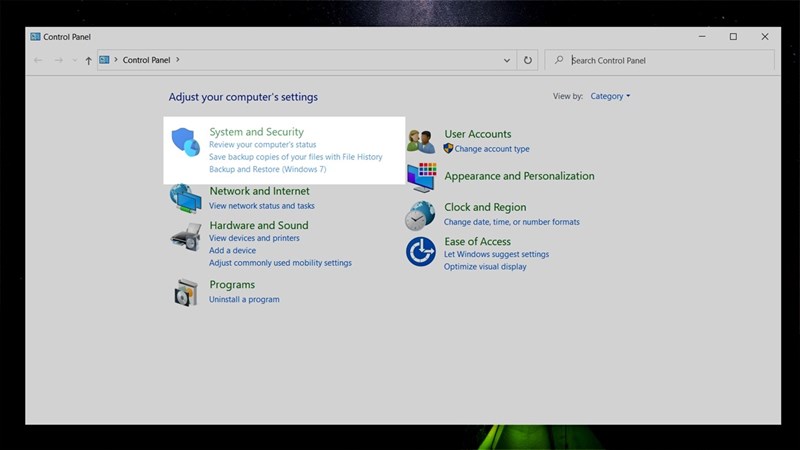Click the Control Panel title bar icon
This screenshot has height=450, width=800.
(x=35, y=37)
